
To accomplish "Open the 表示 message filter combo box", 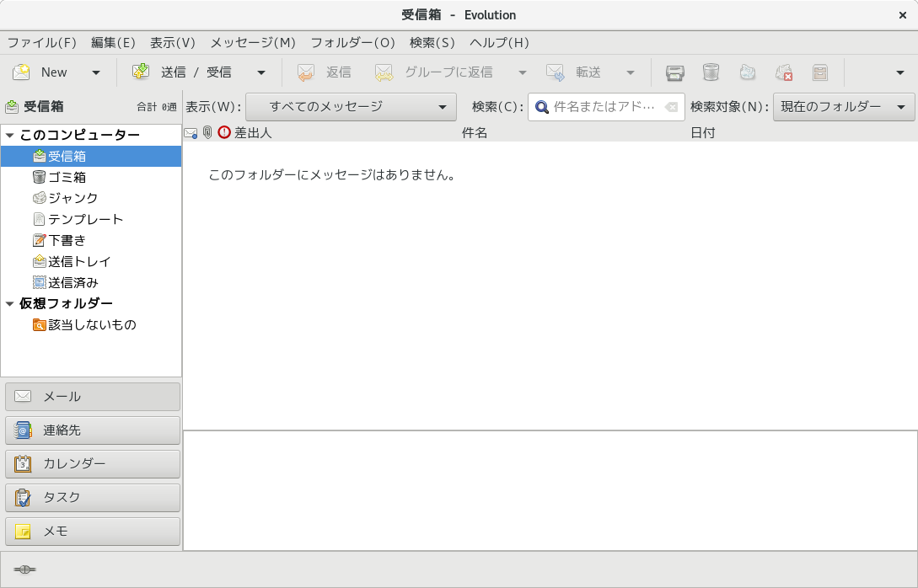I will [x=351, y=107].
